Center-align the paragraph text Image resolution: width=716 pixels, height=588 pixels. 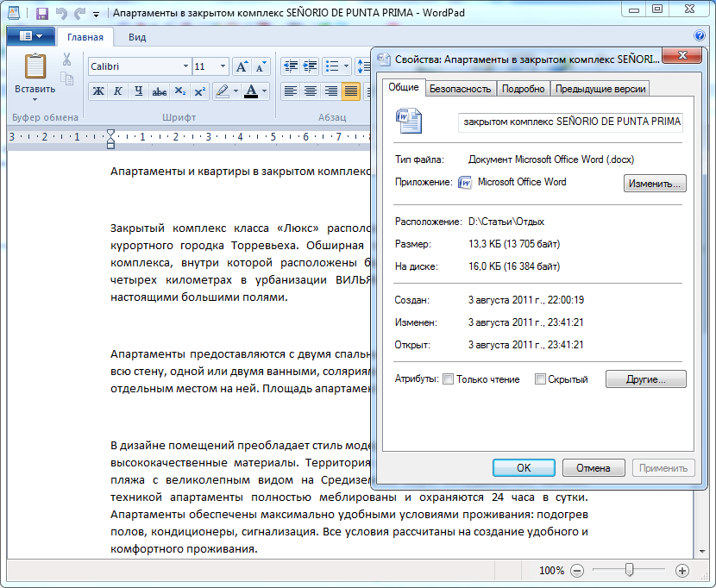tap(311, 91)
